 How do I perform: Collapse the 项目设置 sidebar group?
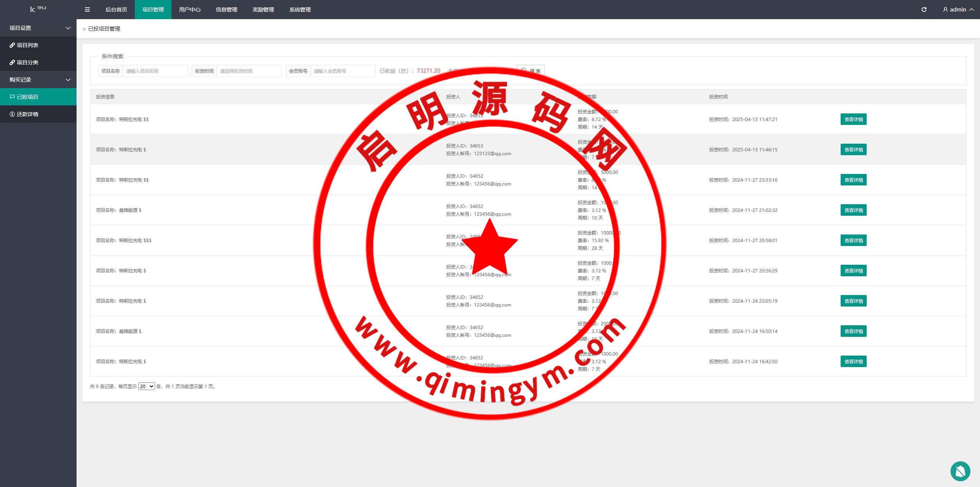(x=68, y=28)
